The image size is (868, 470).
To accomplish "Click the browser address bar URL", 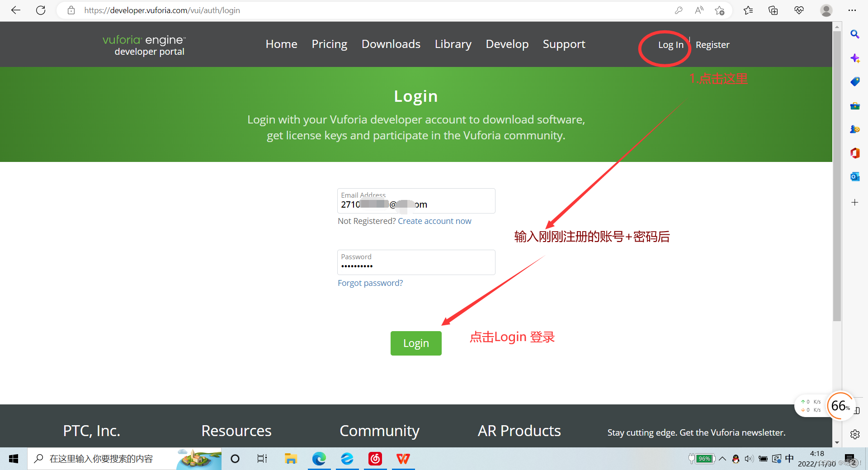I will pyautogui.click(x=162, y=10).
